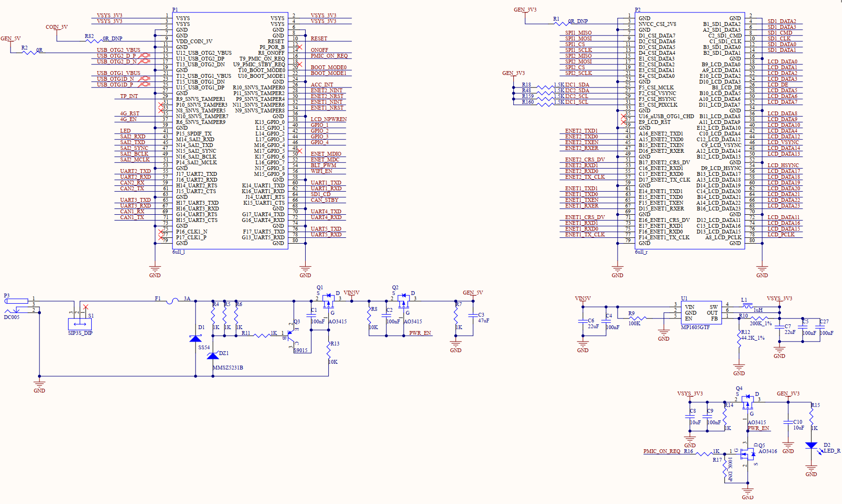Select the D1 SS54 Schottky diode symbol
Screen dimensions: 842x504
coord(196,339)
